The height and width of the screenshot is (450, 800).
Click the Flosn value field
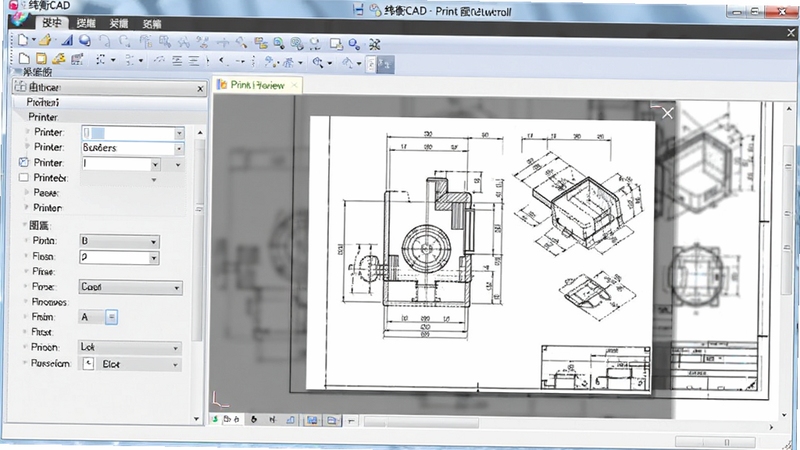pyautogui.click(x=114, y=257)
